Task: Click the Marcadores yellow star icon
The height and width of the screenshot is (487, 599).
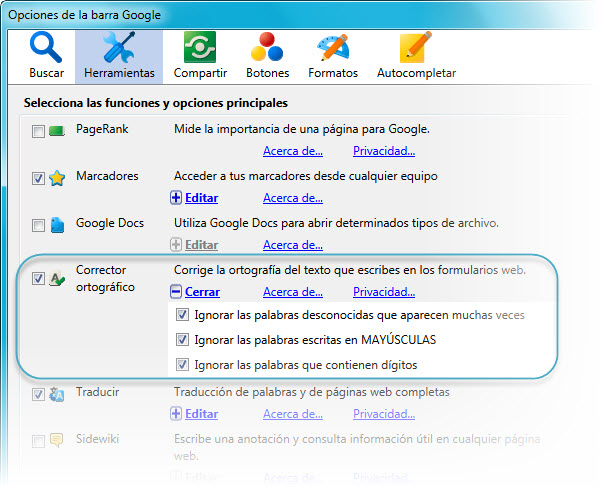Action: click(57, 178)
